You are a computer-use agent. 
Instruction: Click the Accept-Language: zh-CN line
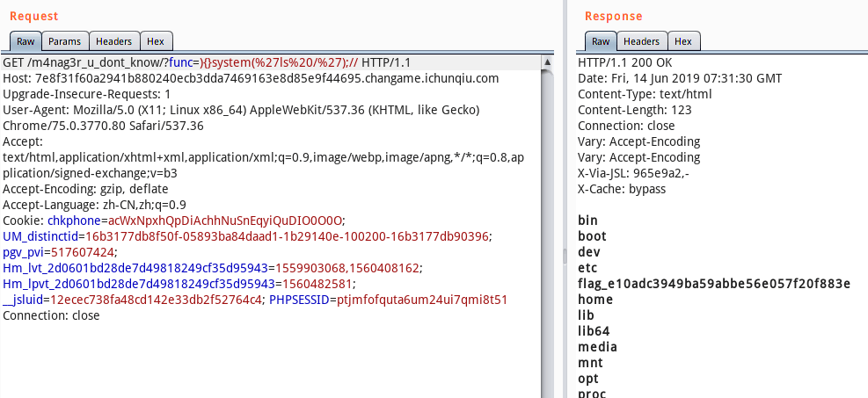[94, 205]
